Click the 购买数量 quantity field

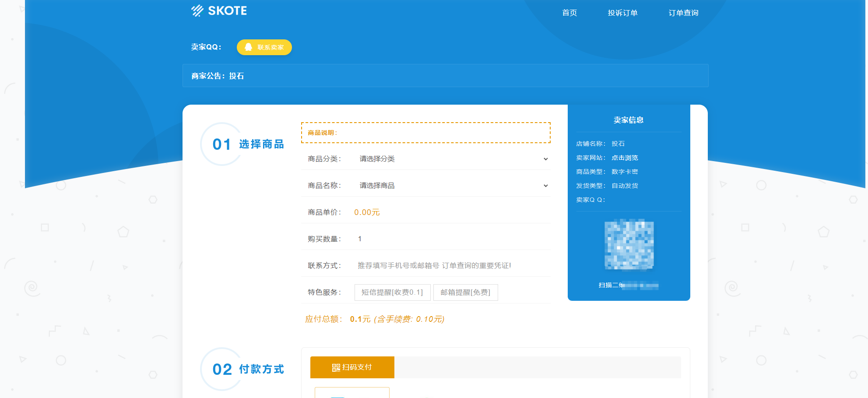pyautogui.click(x=451, y=239)
